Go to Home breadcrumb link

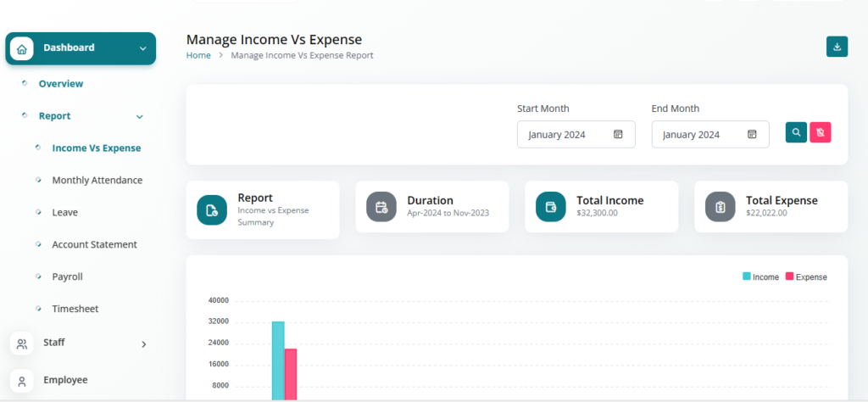pyautogui.click(x=198, y=55)
